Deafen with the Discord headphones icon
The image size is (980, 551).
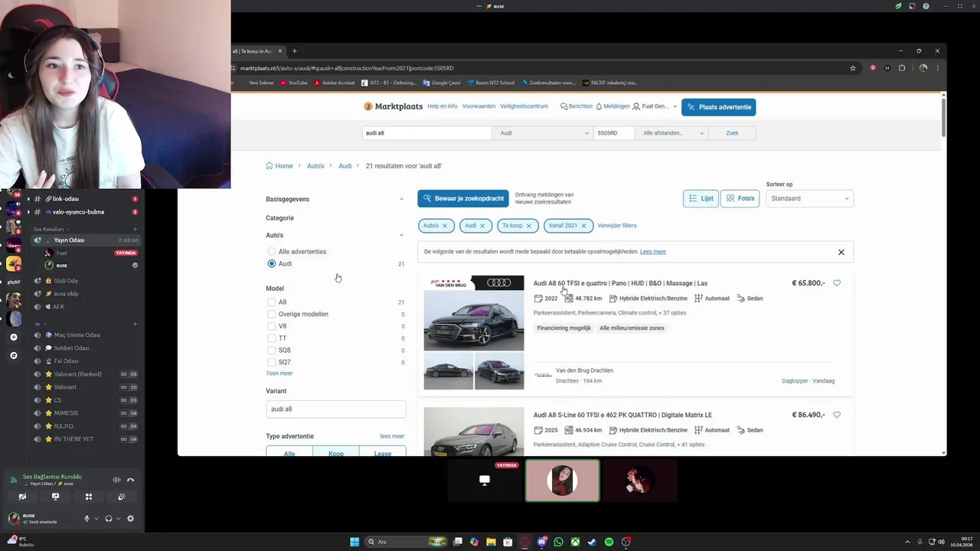(x=109, y=518)
